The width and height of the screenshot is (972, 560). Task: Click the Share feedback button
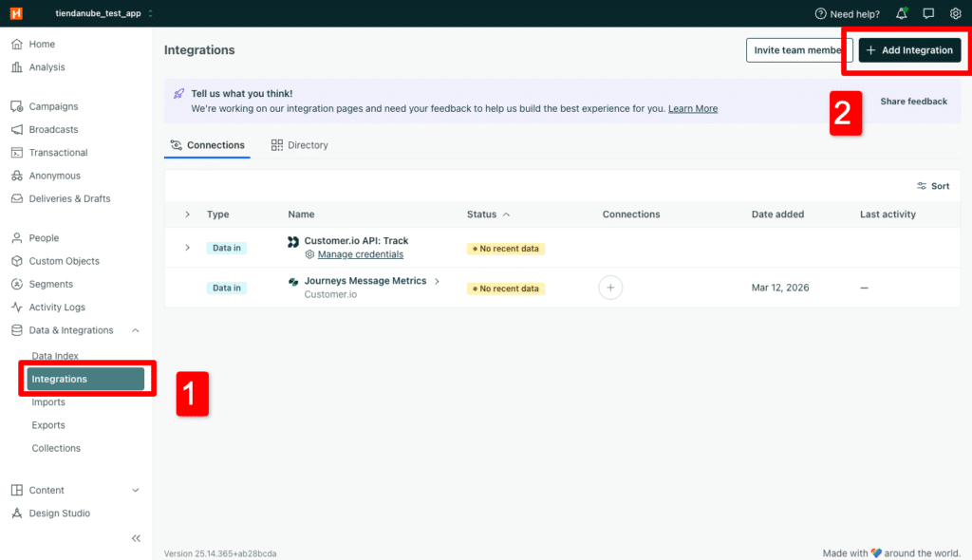point(914,102)
